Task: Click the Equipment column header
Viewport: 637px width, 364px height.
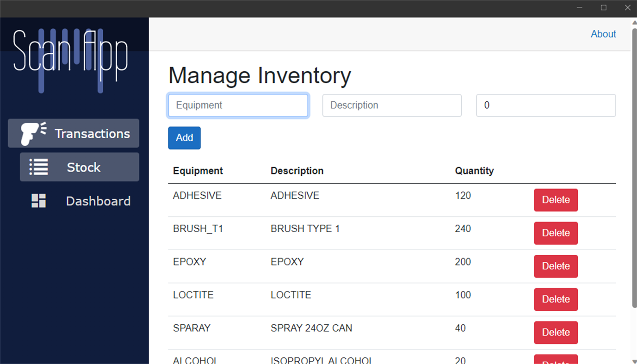Action: point(198,171)
